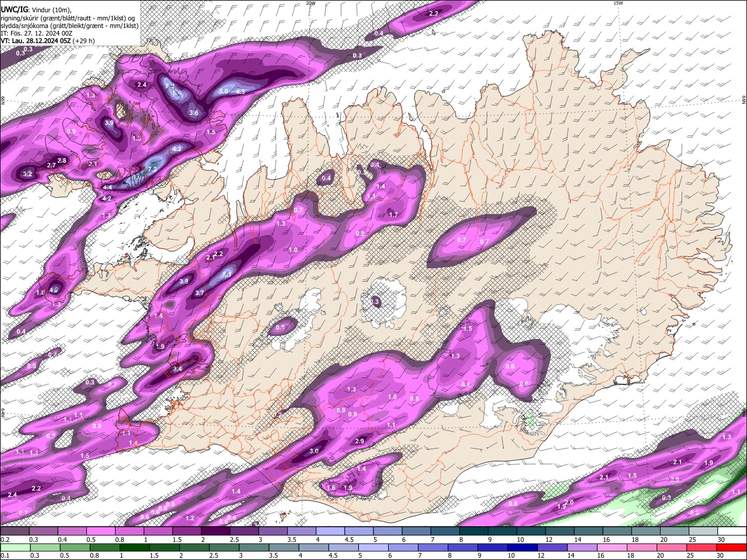Image resolution: width=747 pixels, height=560 pixels.
Task: Select the lower legend swatch between 10 and 12
Action: [522, 547]
